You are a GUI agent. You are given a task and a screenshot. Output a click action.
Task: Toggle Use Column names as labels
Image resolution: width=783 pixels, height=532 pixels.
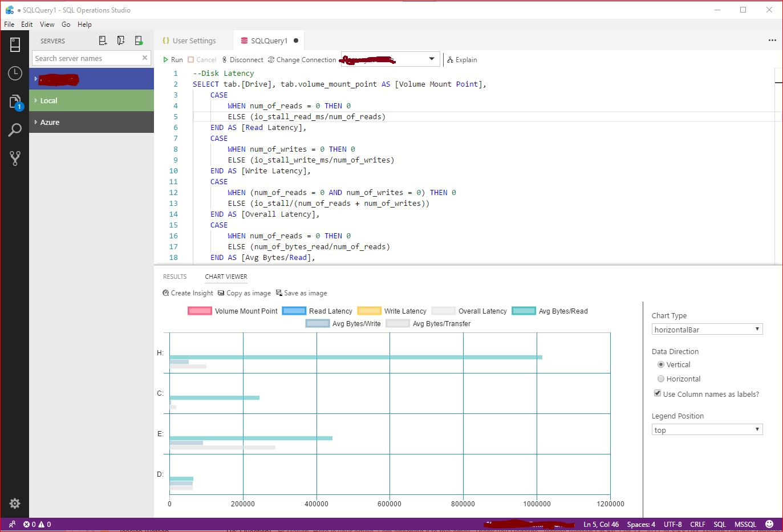tap(658, 393)
